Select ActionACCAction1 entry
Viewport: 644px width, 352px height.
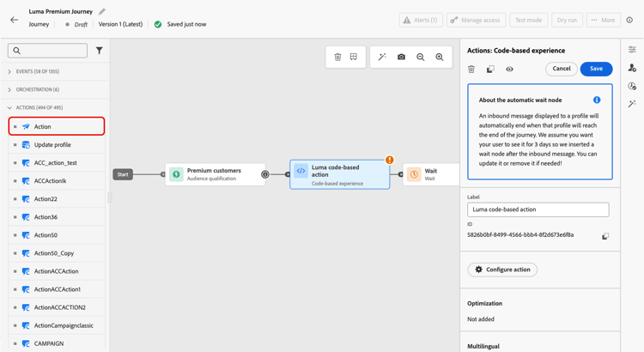(57, 289)
